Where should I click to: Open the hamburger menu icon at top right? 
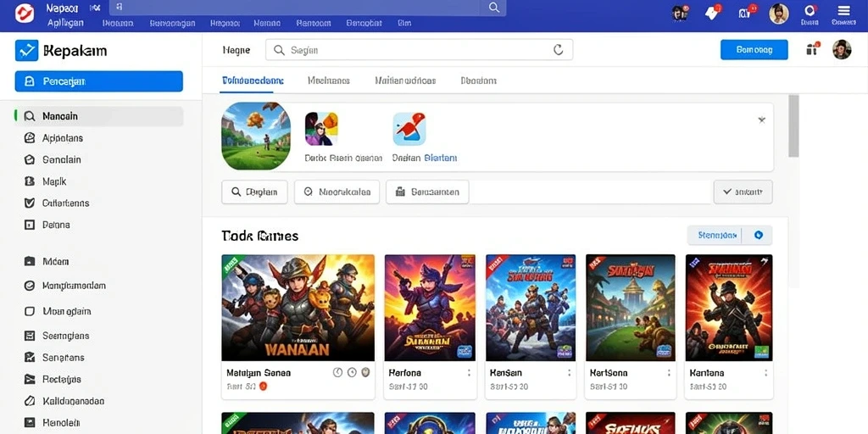coord(843,11)
